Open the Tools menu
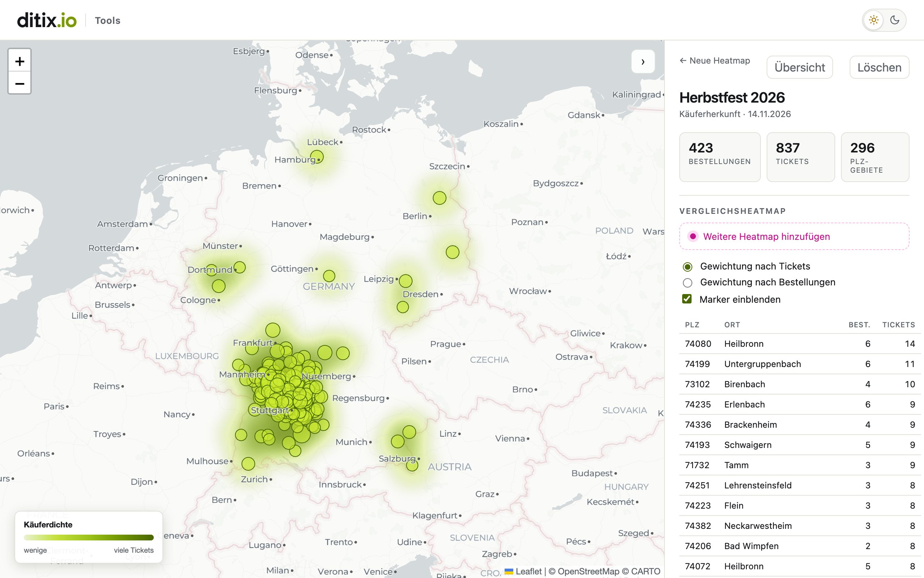This screenshot has height=578, width=924. coord(107,20)
